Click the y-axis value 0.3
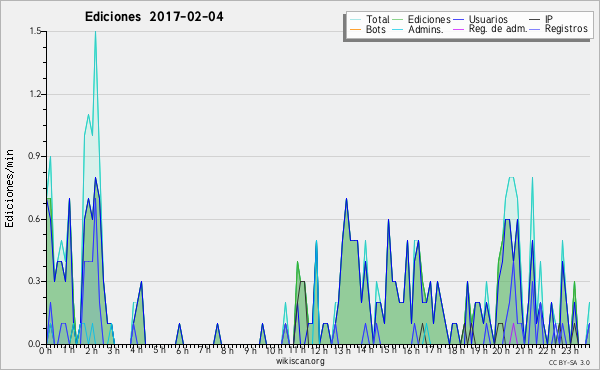This screenshot has width=600, height=370. (35, 281)
